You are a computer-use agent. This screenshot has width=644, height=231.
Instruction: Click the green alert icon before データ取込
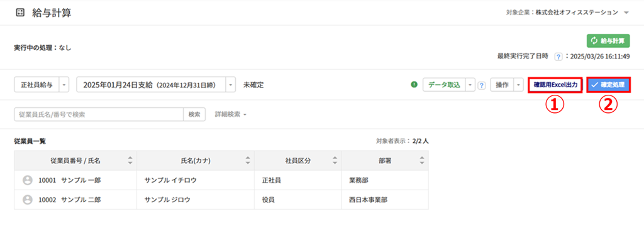(414, 85)
